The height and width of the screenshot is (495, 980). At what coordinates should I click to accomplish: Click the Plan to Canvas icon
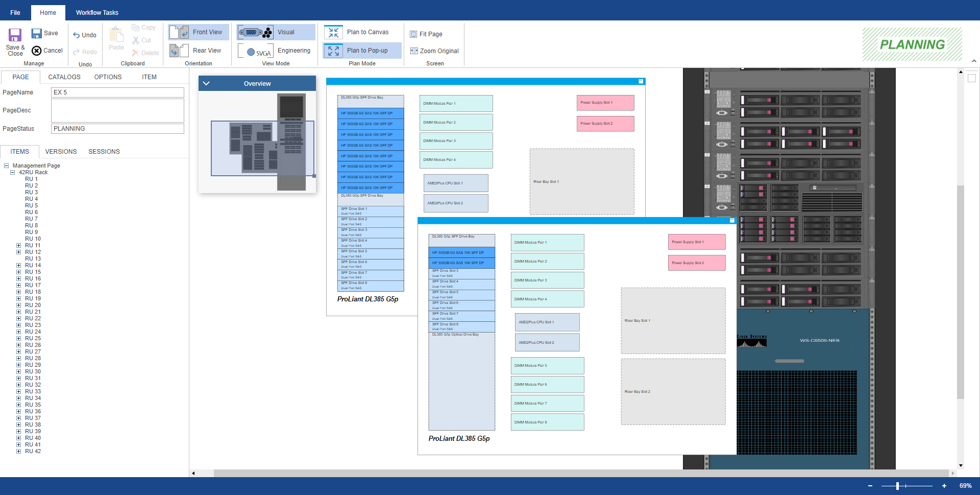[x=333, y=32]
